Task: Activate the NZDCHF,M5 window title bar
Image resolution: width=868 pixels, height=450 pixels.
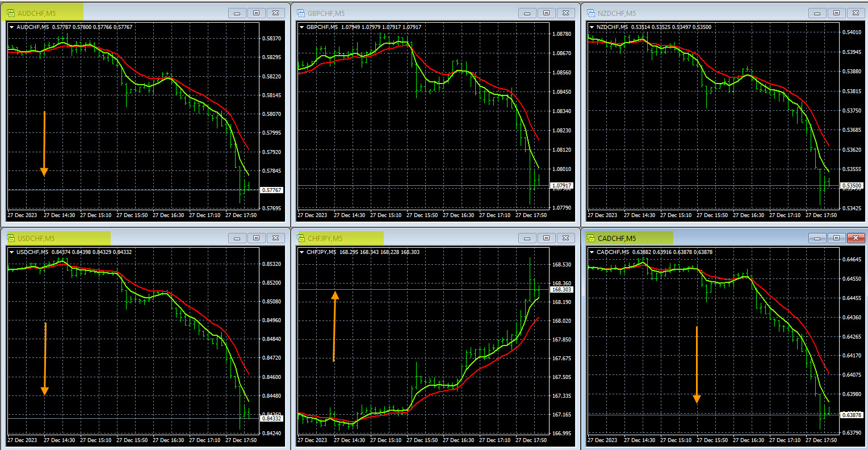Action: 710,13
